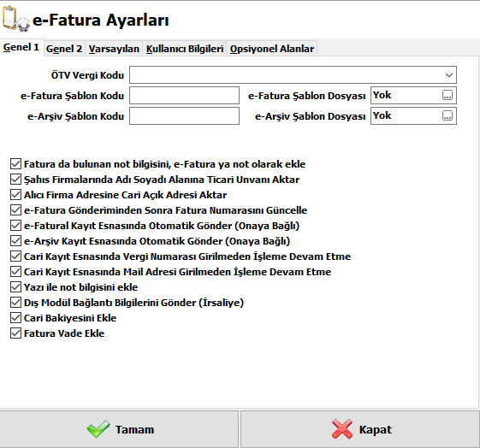Viewport: 480px width, 448px height.
Task: Uncheck Dış Modül Bağlantı Bilgilerini Gönder
Action: pos(15,302)
